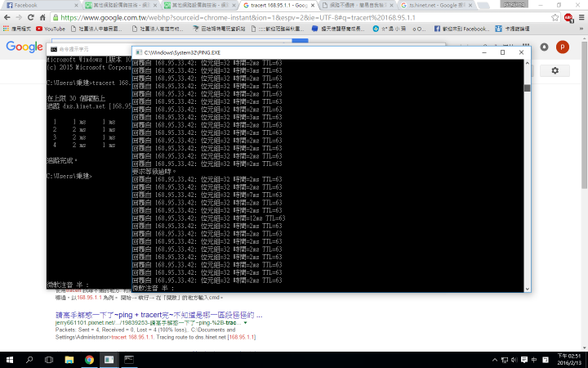
Task: Open Task View on the taskbar
Action: (49, 360)
